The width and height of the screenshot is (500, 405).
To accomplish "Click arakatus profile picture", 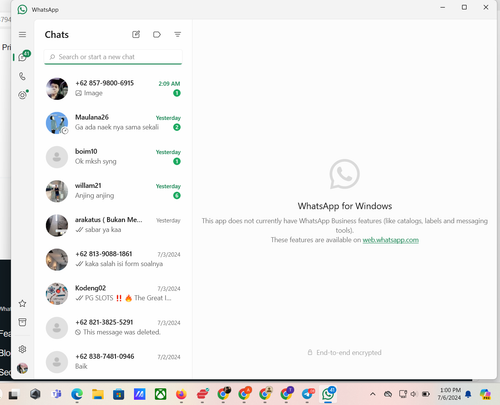I will 57,225.
